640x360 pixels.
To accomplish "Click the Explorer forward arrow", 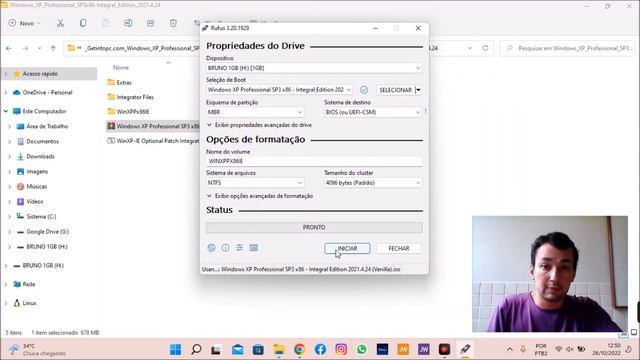I will click(x=25, y=48).
